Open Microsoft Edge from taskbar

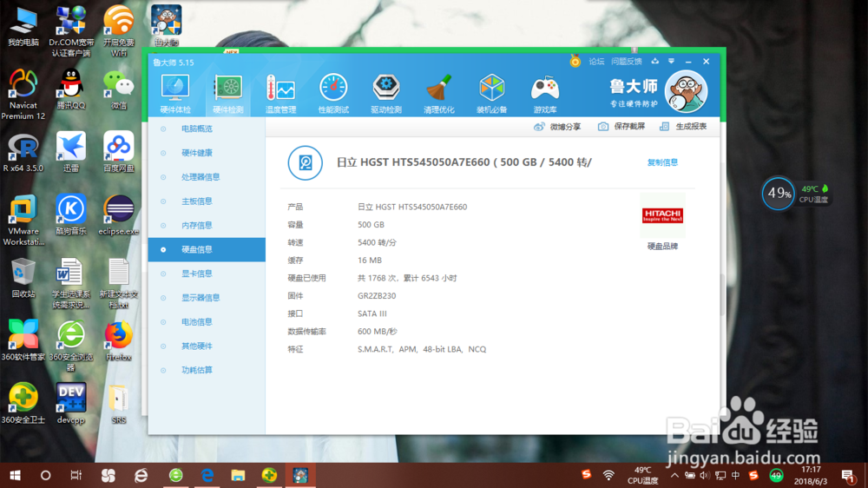tap(207, 475)
